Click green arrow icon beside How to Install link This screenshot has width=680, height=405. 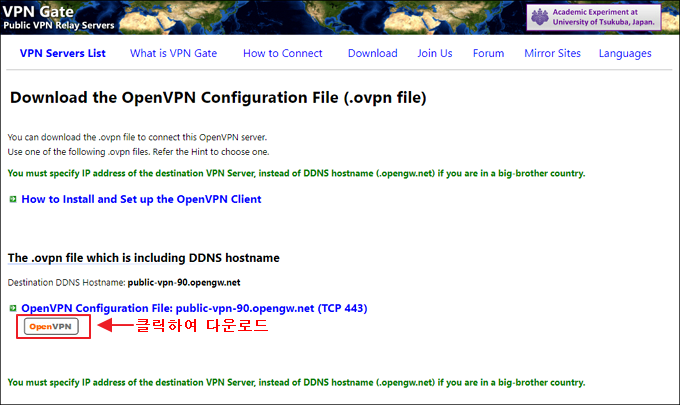pyautogui.click(x=13, y=199)
